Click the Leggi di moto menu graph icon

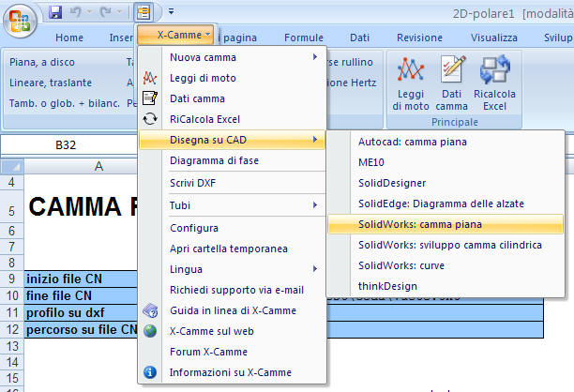coord(150,78)
